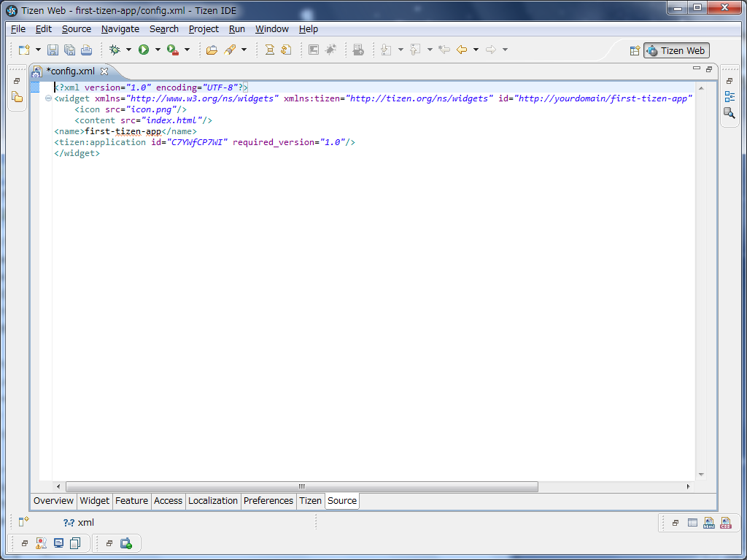The height and width of the screenshot is (560, 747).
Task: Click the Open Perspective icon
Action: (x=635, y=50)
